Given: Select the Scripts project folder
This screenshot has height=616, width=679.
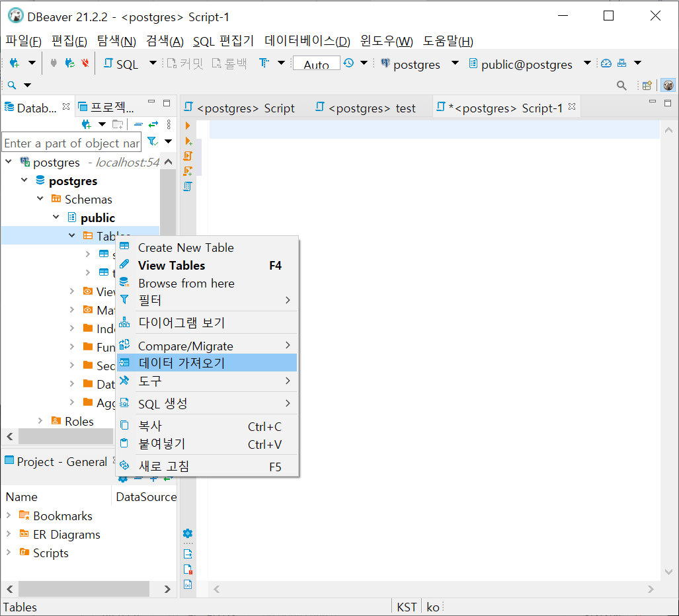Looking at the screenshot, I should point(51,553).
